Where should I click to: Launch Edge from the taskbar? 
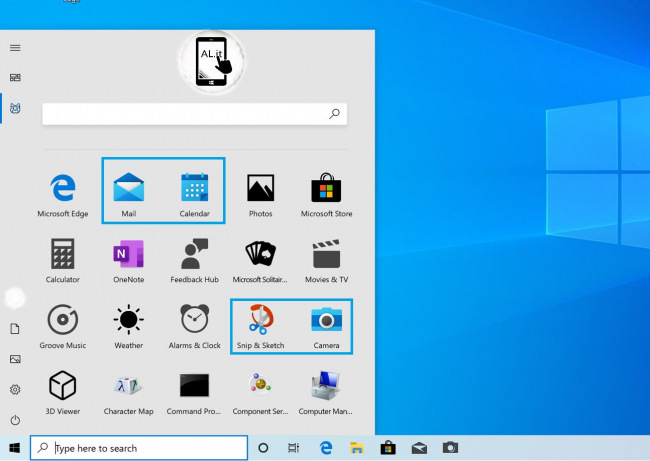click(x=326, y=448)
